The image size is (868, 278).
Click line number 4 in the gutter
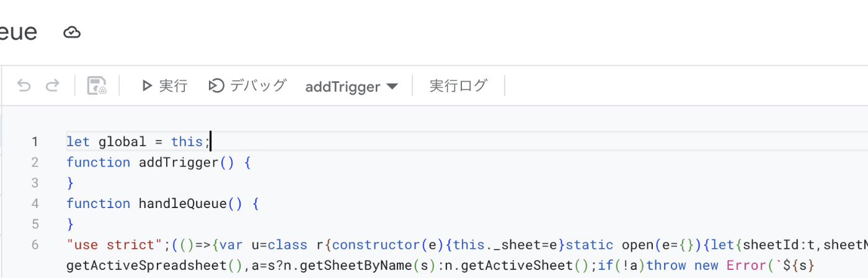tap(35, 204)
